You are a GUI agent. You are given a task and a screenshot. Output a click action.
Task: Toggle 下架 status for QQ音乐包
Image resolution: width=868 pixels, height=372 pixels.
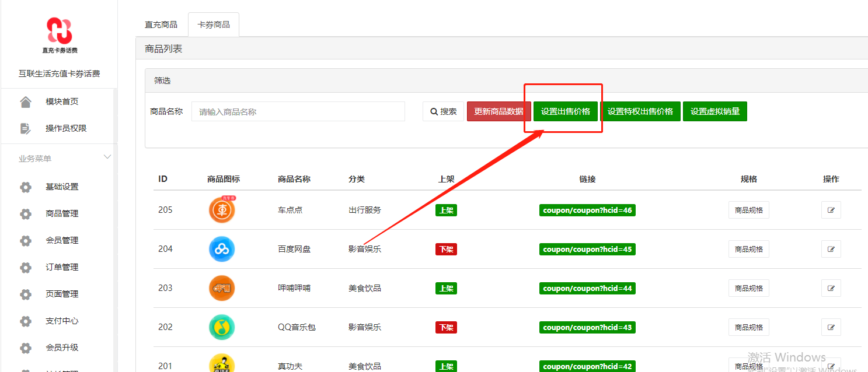446,327
